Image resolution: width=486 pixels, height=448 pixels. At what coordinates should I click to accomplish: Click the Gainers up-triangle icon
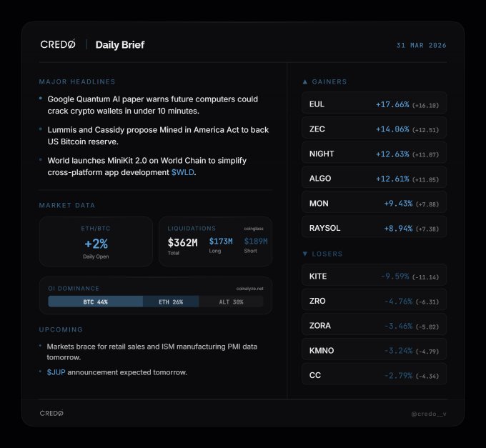(x=305, y=81)
